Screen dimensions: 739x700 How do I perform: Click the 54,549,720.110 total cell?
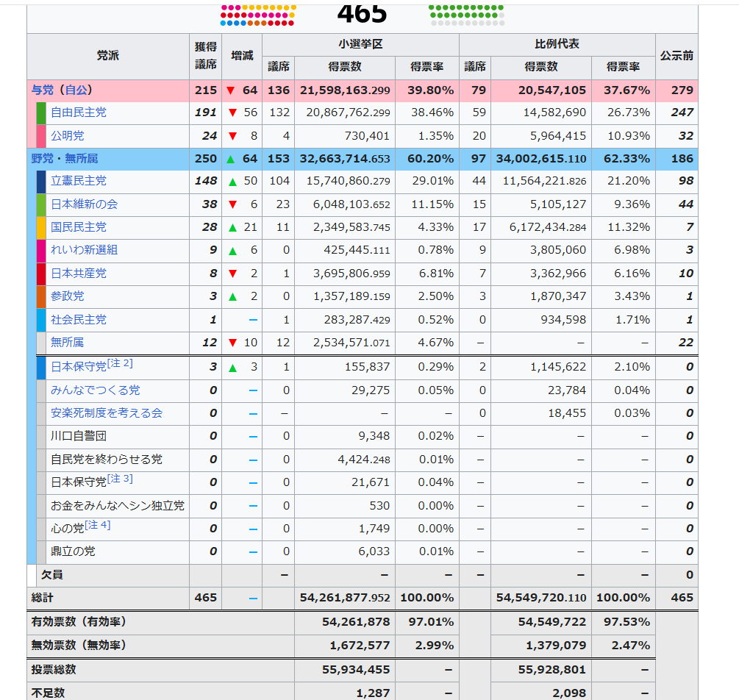[541, 598]
